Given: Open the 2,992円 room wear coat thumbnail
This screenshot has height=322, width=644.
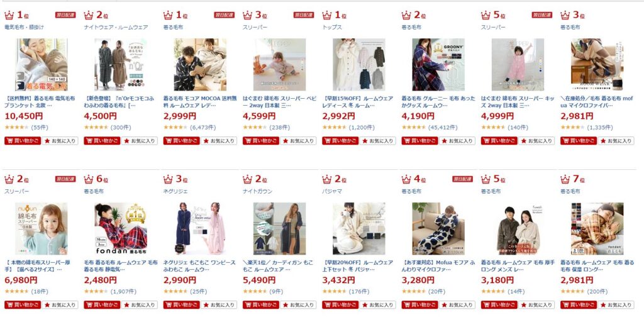Looking at the screenshot, I should pos(359,65).
